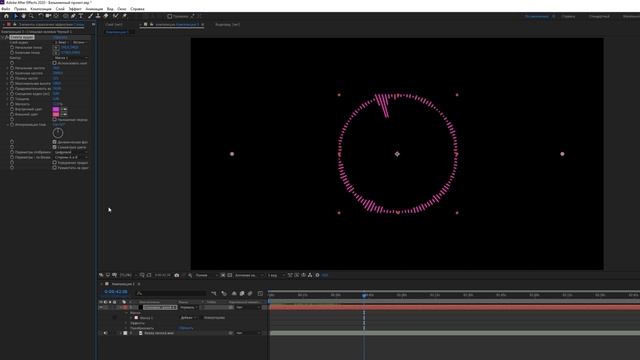This screenshot has height=360, width=640.
Task: Toggle the composite on original checkbox
Action: pos(55,167)
